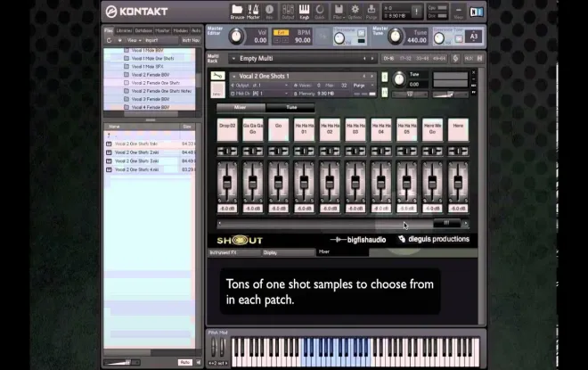Click the Instr Nav button

[x=191, y=40]
